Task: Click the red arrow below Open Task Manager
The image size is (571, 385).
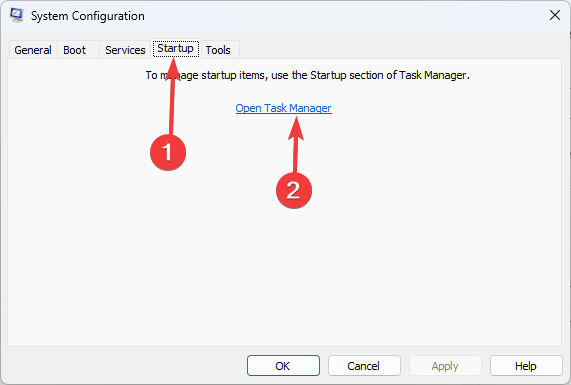Action: point(296,145)
